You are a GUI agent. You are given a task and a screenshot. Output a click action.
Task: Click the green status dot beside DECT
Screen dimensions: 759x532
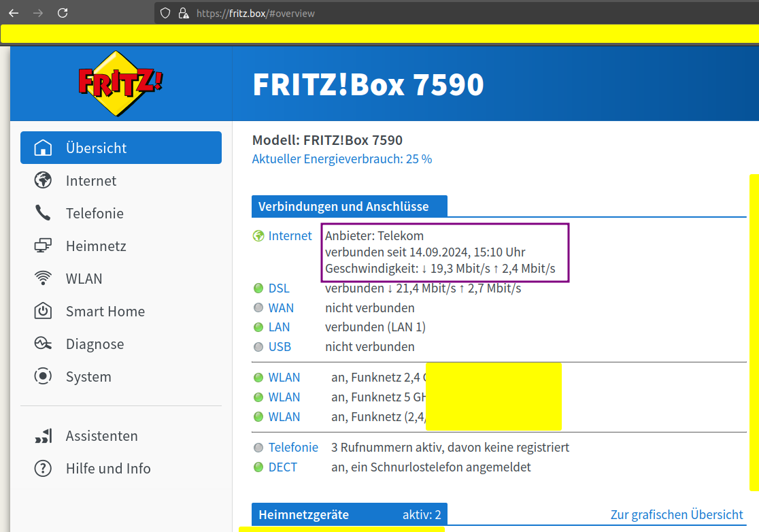[x=258, y=467]
